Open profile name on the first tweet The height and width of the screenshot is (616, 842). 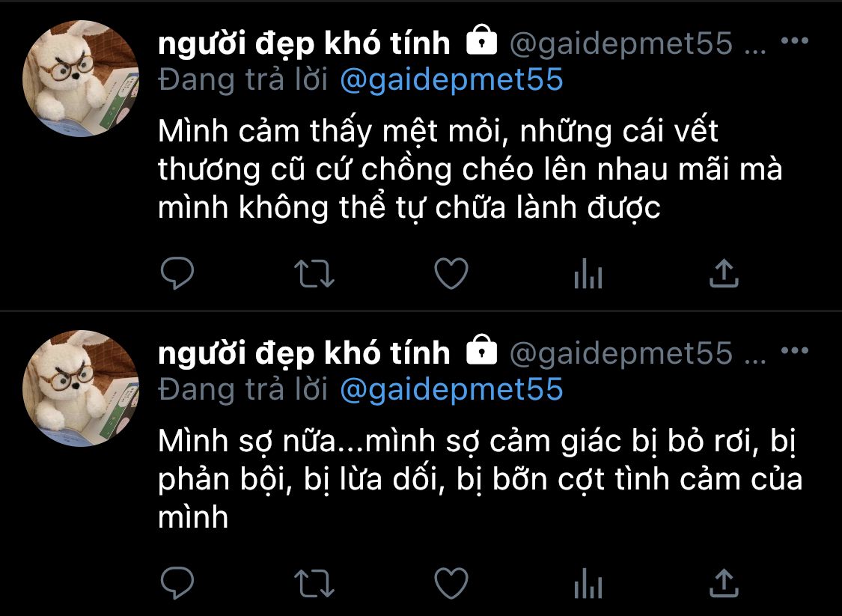(x=304, y=43)
